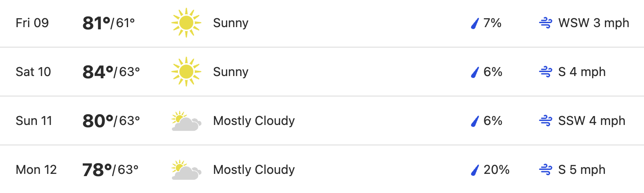Click the wind icon beside SSW 4 mph
Viewport: 644px width, 193px height.
pyautogui.click(x=545, y=121)
